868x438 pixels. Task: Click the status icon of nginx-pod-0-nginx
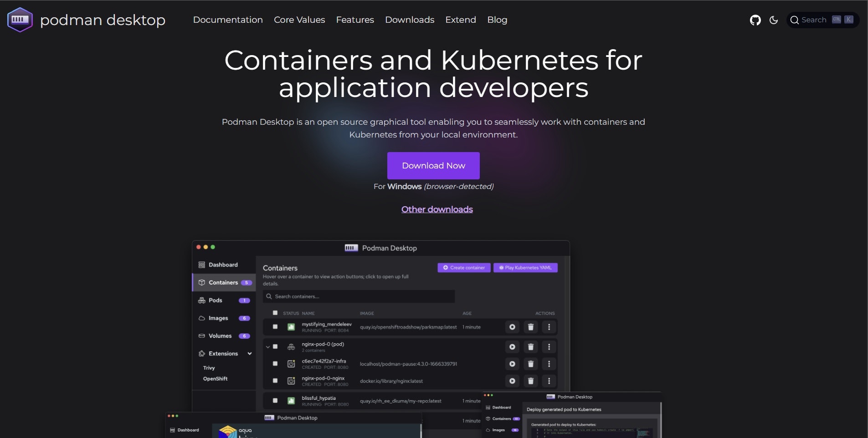click(x=291, y=381)
